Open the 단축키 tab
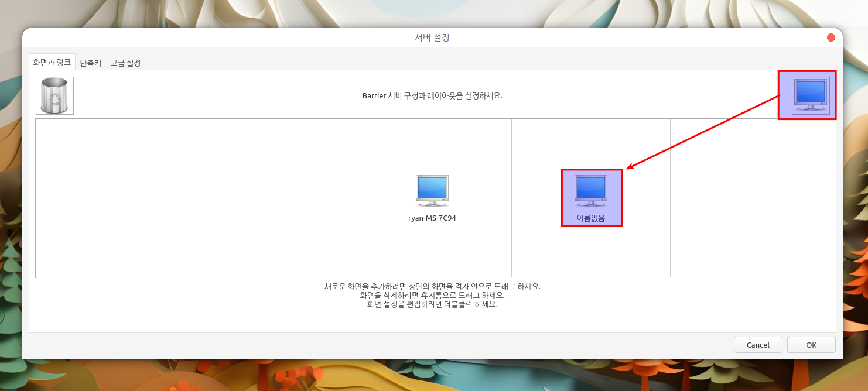The image size is (868, 391). click(91, 63)
